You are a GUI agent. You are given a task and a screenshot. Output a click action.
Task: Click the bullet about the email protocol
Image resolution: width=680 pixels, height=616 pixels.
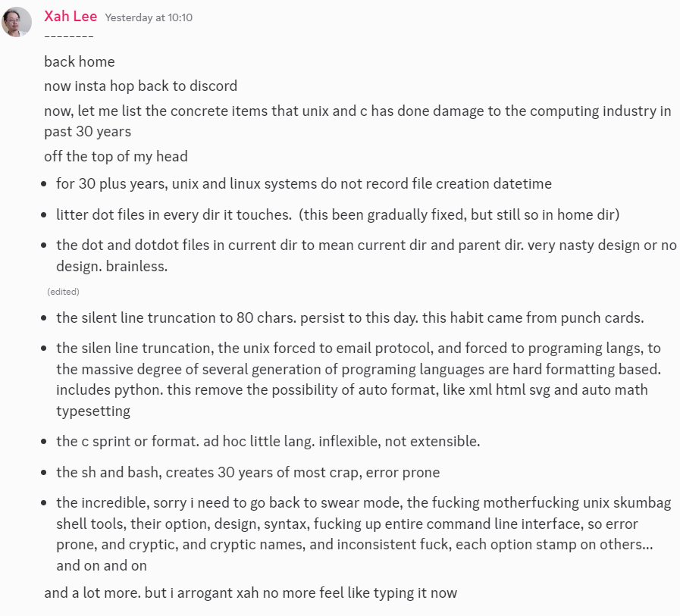(x=358, y=370)
